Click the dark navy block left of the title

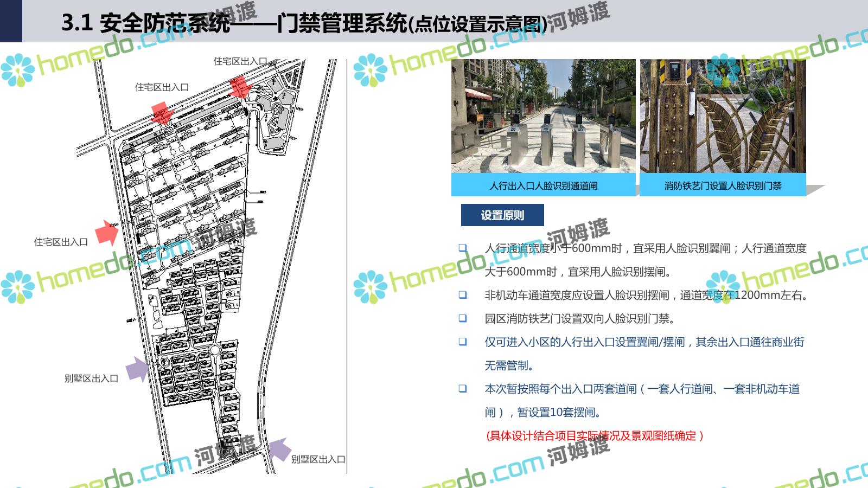11,21
